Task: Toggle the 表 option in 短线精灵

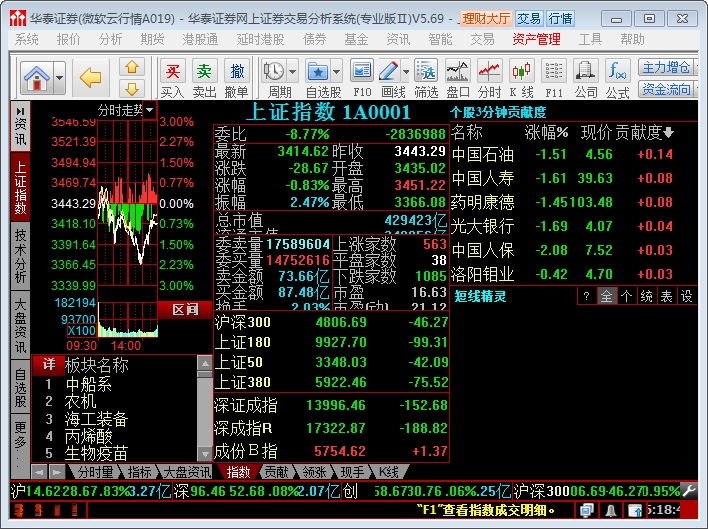Action: [666, 297]
